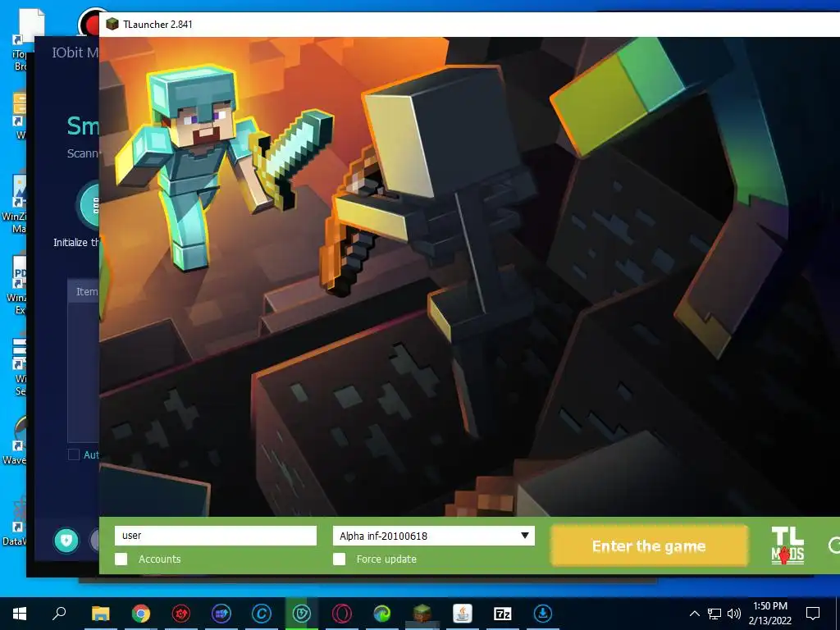Open the TL MODS icon
The height and width of the screenshot is (630, 840).
point(787,546)
